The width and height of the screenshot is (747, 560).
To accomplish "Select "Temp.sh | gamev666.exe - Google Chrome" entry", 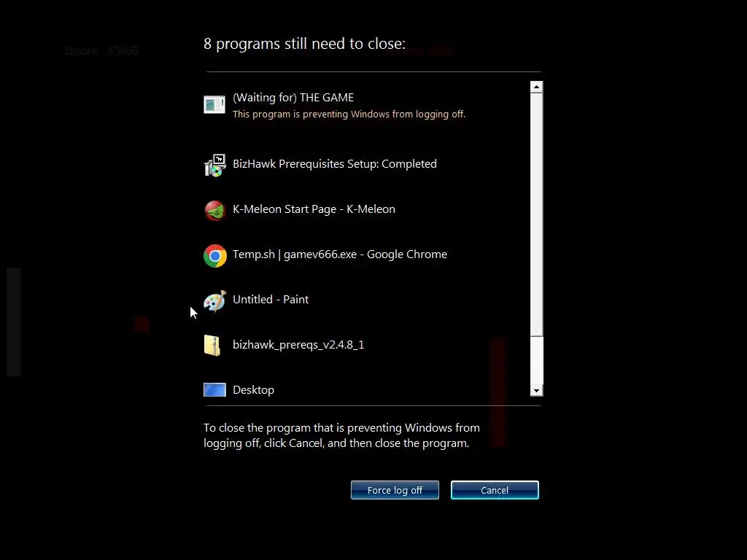I will [x=340, y=254].
